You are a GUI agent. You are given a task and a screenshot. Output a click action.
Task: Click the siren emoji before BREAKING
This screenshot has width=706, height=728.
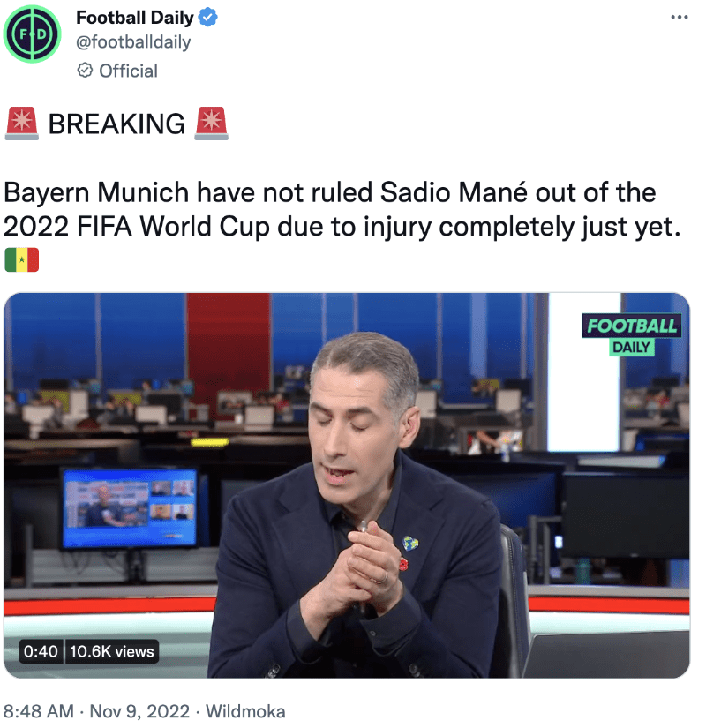point(21,124)
